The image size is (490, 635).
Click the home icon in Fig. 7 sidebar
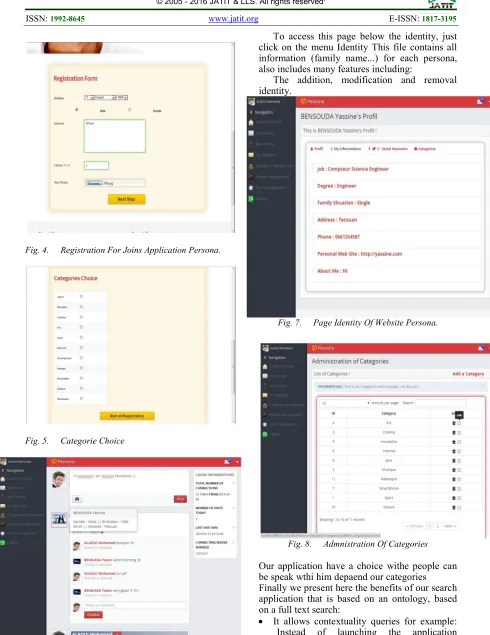point(251,122)
